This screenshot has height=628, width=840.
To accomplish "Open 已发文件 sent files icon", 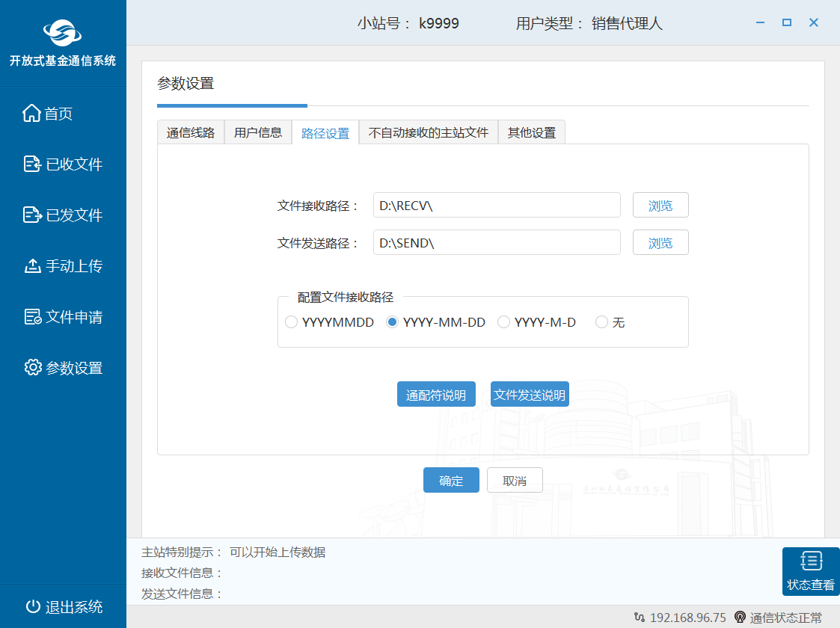I will pos(32,215).
